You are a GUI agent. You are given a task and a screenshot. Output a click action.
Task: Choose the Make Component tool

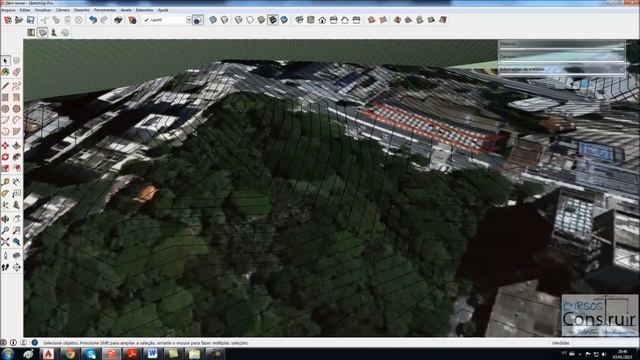[16, 60]
